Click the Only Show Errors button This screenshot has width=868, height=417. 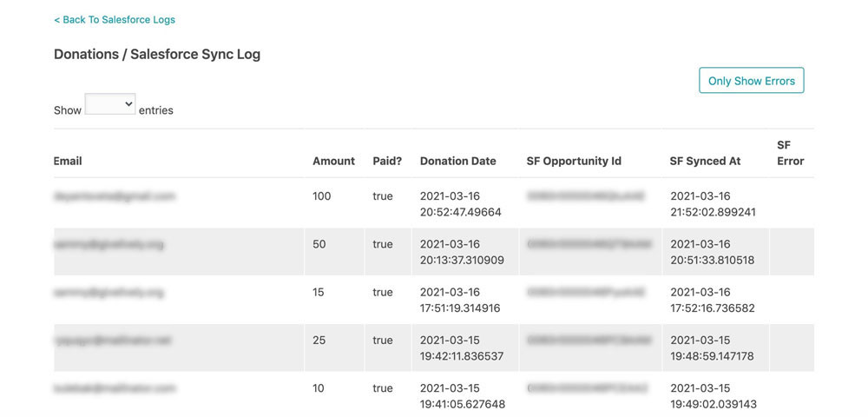[751, 80]
